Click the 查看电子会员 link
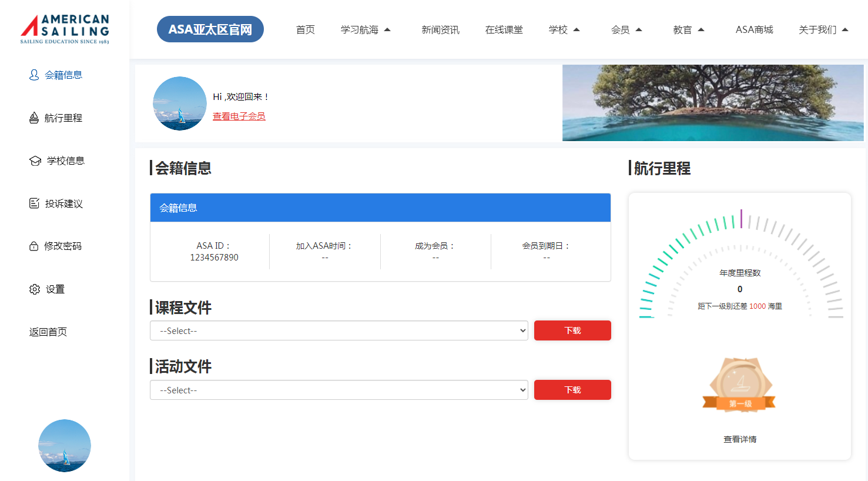Image resolution: width=868 pixels, height=481 pixels. click(x=239, y=116)
